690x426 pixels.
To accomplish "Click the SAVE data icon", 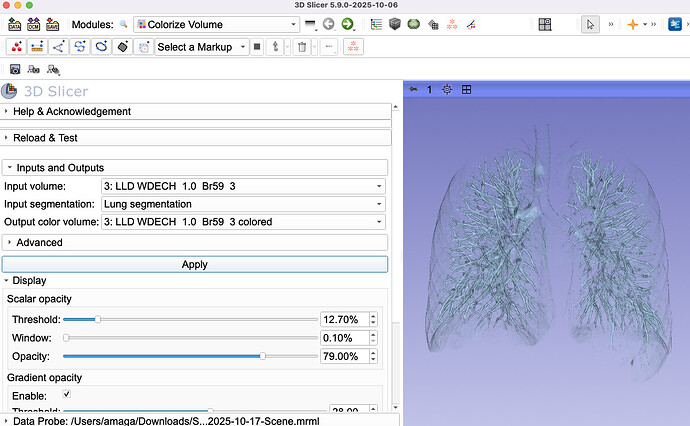I will [x=52, y=24].
